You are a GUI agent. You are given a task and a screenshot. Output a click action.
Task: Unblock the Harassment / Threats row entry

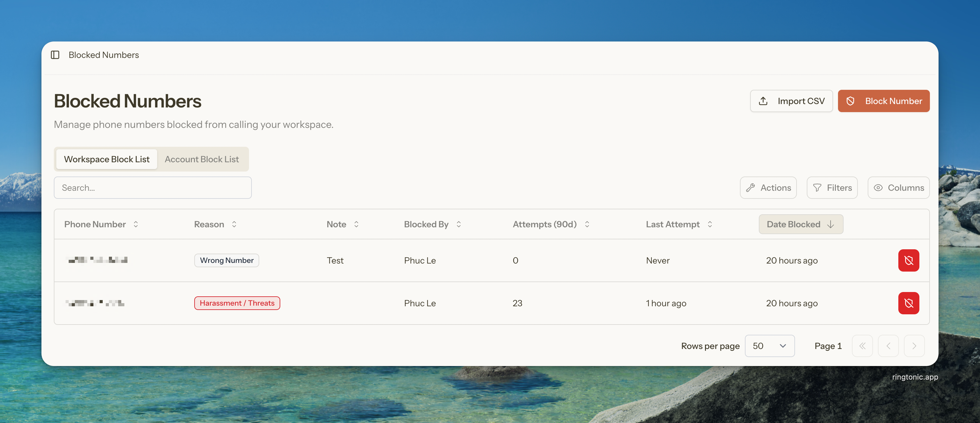pyautogui.click(x=908, y=303)
